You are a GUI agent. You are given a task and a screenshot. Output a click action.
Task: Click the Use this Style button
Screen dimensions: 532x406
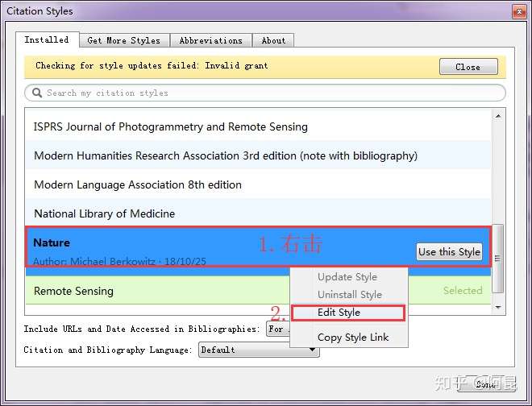450,252
